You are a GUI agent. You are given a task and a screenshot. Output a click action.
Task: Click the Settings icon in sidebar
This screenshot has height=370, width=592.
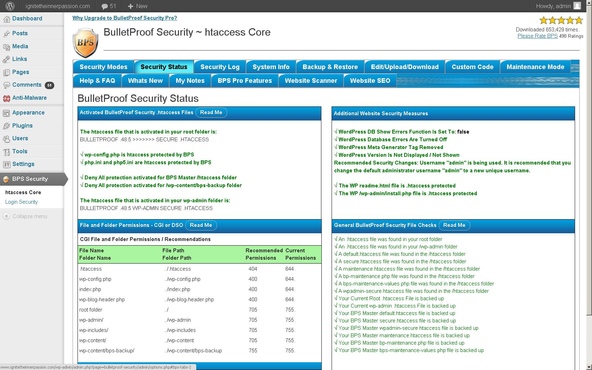point(6,165)
